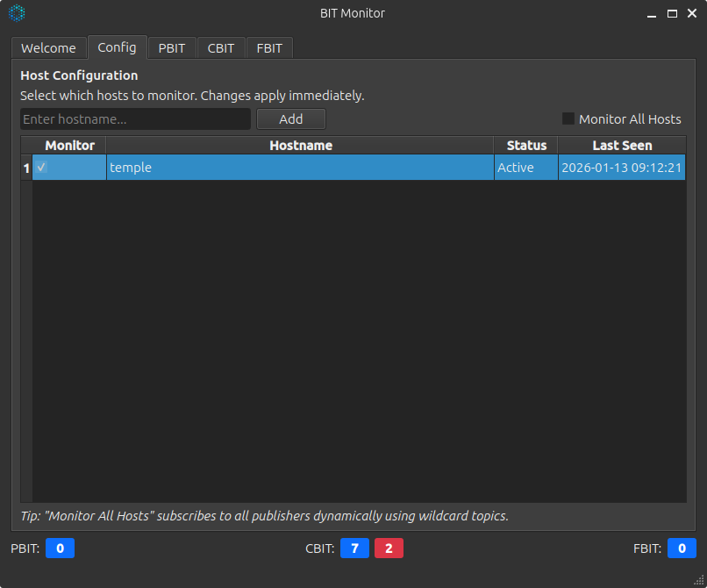The image size is (707, 588).
Task: Click the Hostname column header
Action: [301, 145]
